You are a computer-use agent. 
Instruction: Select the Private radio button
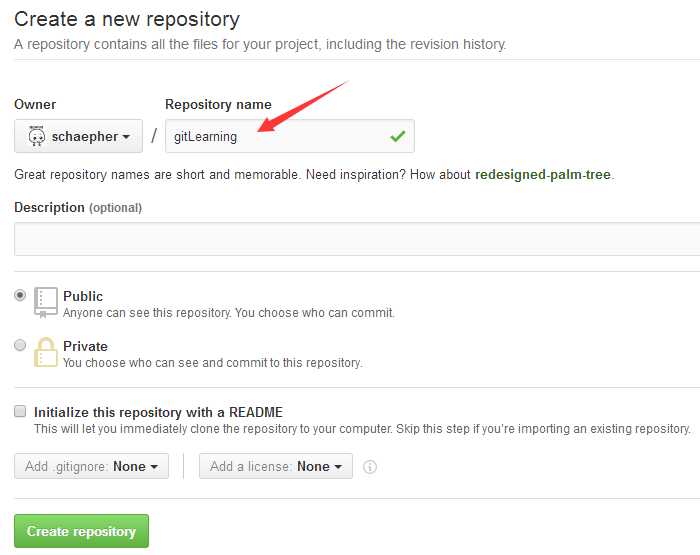(x=20, y=345)
